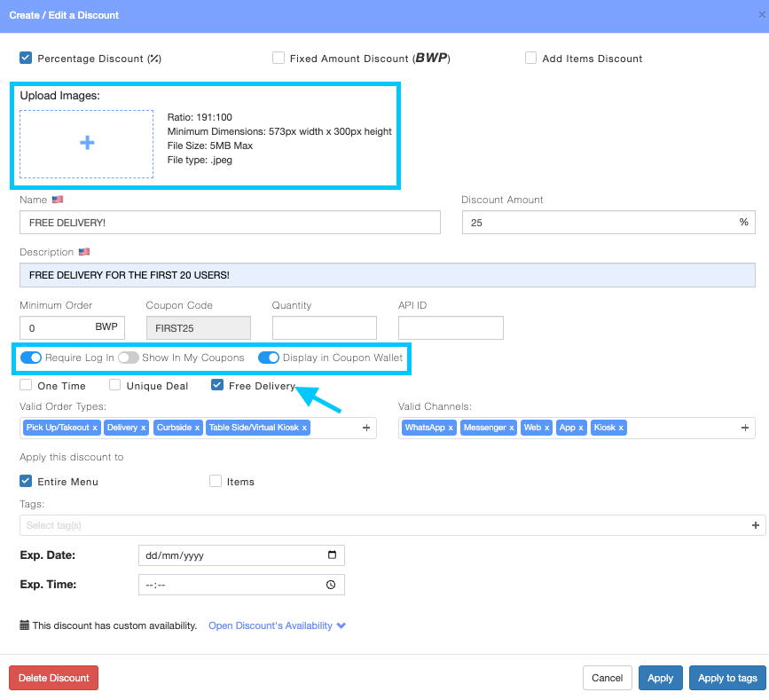Add a new valid channel

[745, 428]
